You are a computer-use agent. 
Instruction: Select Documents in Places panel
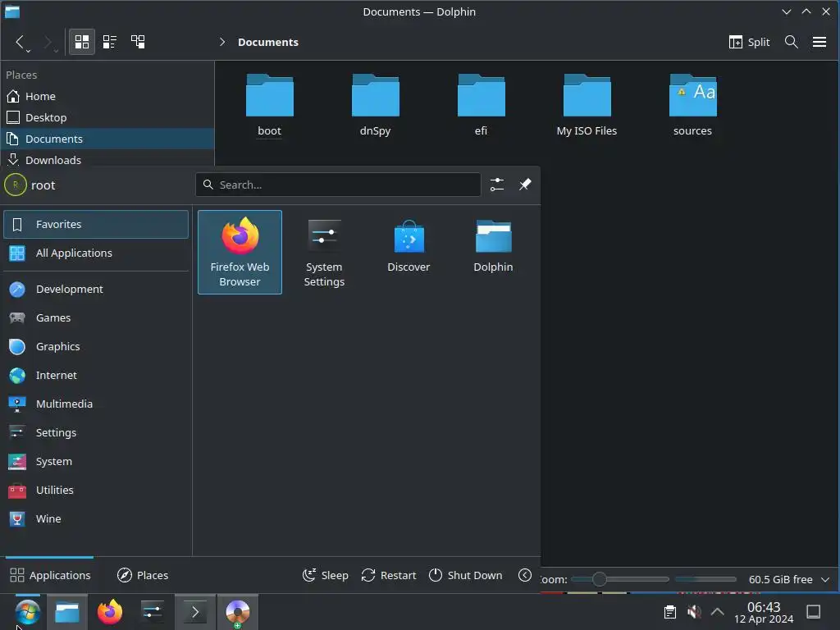pos(107,139)
